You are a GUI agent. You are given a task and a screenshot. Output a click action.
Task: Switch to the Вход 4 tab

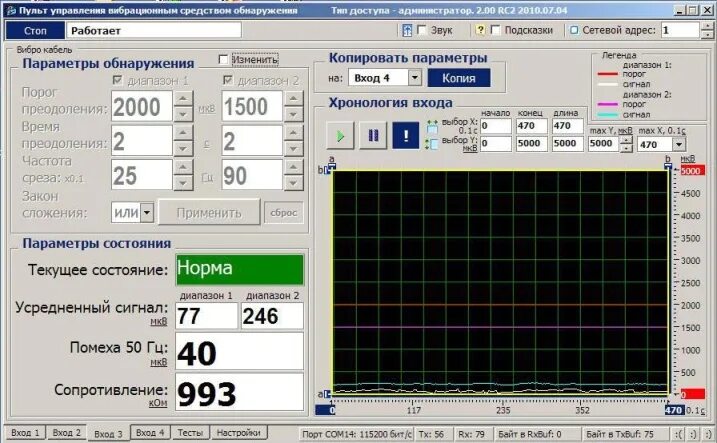150,432
